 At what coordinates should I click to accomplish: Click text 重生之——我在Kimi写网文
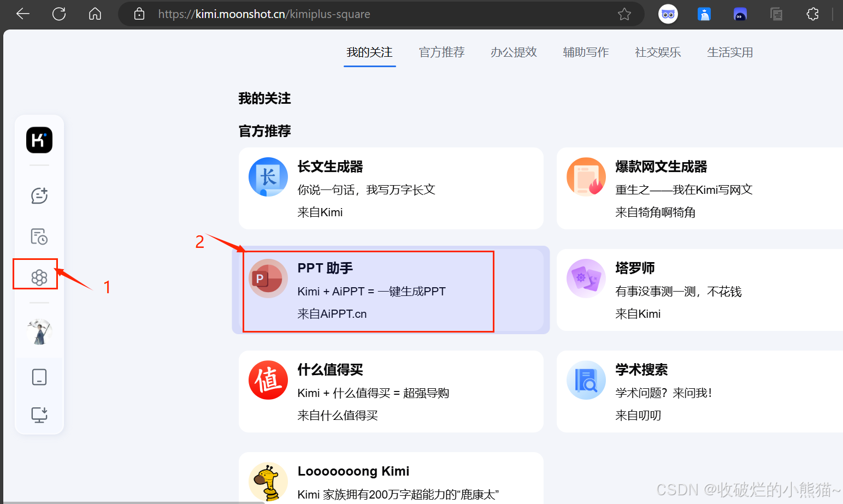point(684,189)
